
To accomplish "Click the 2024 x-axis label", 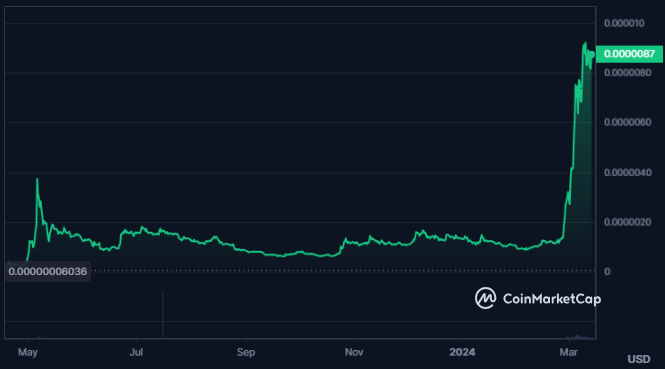I will click(x=462, y=352).
